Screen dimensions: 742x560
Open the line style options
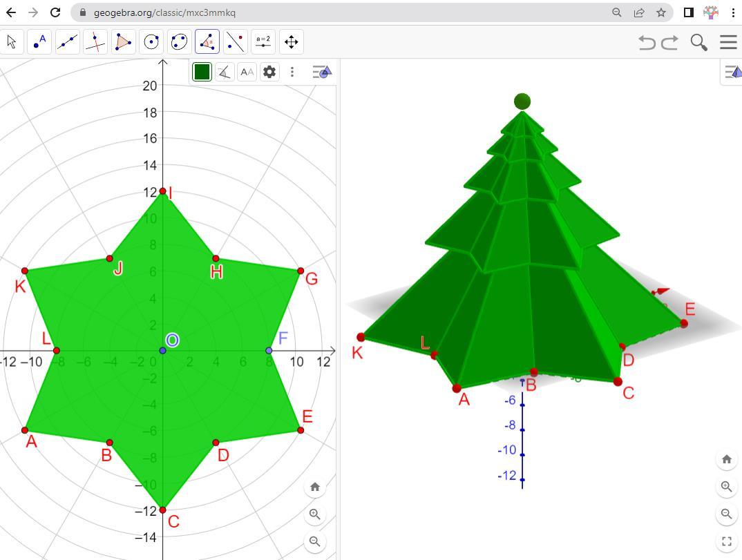225,72
